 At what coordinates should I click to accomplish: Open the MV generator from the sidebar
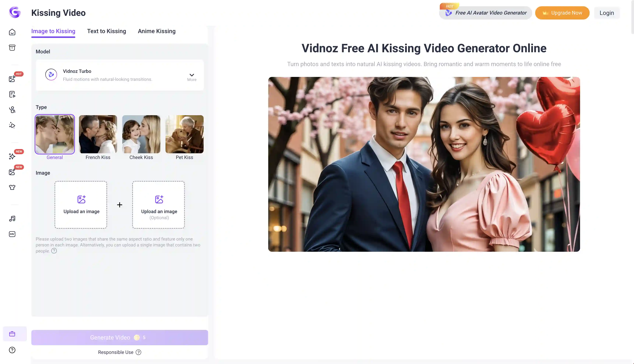pos(12,234)
